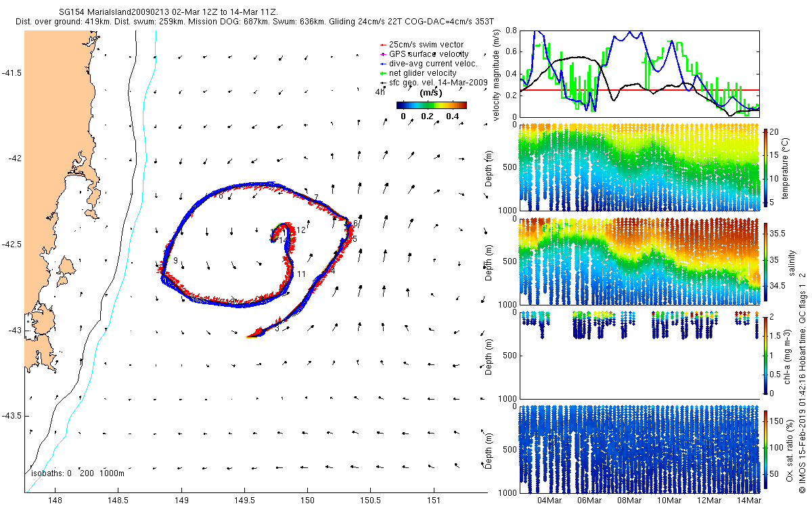Click the chl-a depth-section panel

639,355
